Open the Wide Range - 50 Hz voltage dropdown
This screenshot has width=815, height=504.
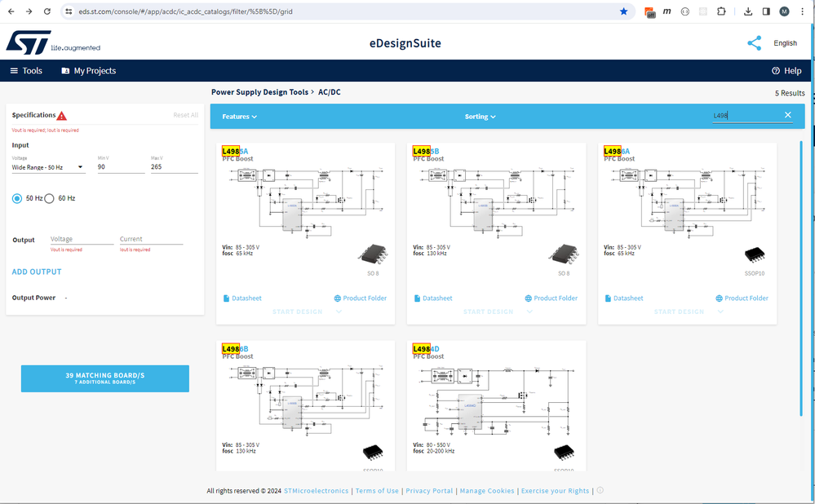pos(48,167)
